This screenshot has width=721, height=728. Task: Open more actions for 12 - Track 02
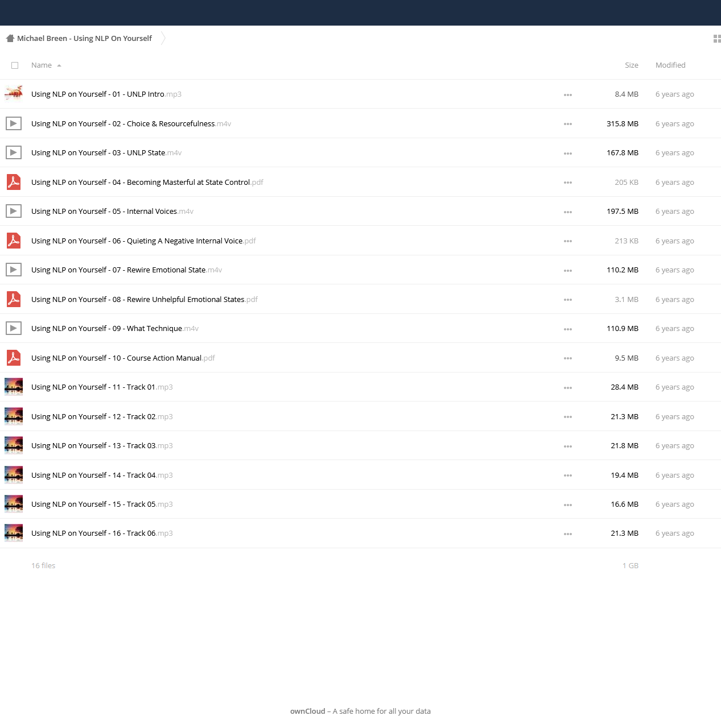(568, 417)
